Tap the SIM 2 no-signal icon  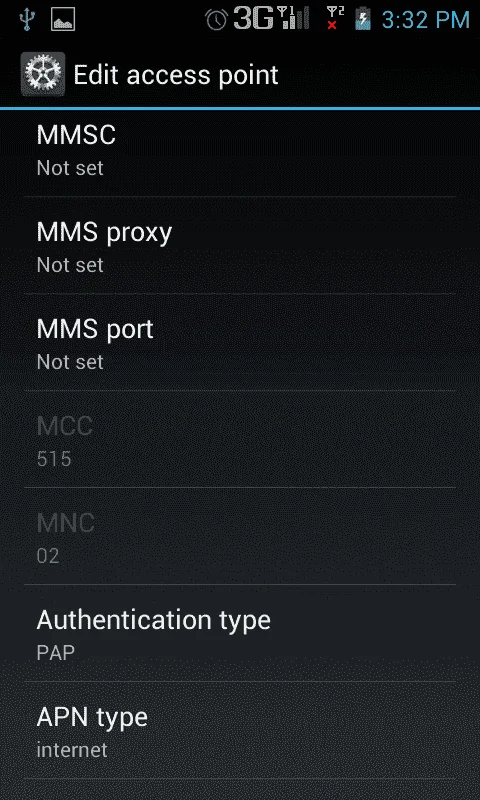pos(335,19)
